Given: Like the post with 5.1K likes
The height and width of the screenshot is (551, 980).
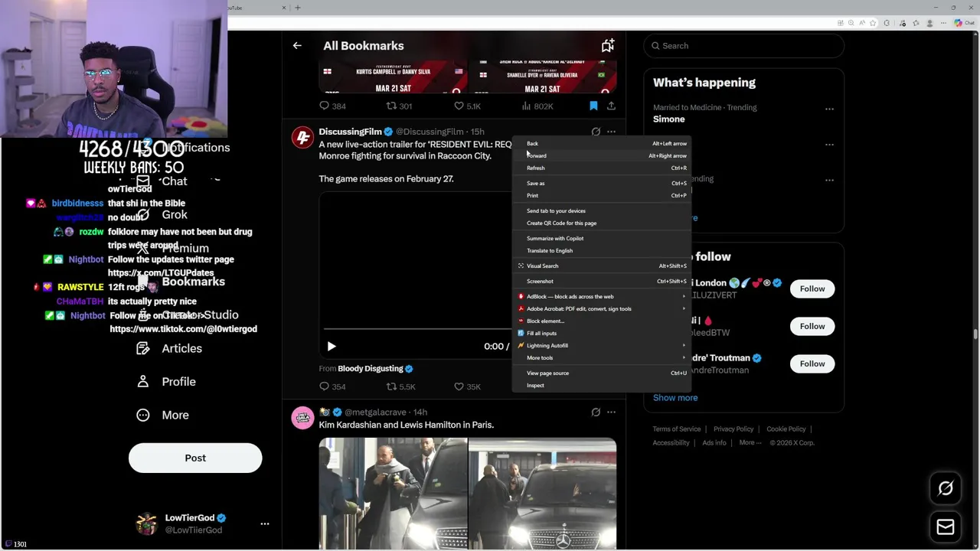Looking at the screenshot, I should pyautogui.click(x=467, y=106).
